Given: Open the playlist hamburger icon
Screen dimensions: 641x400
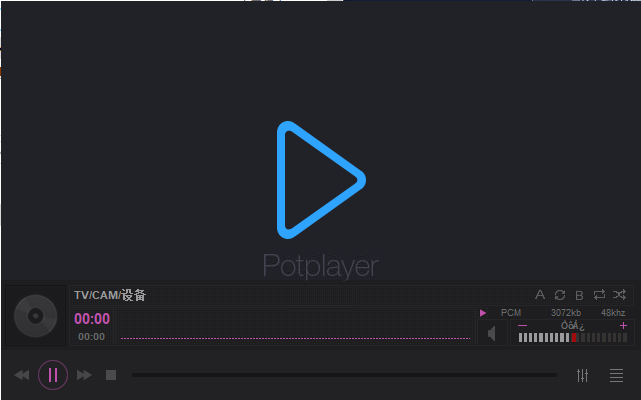Looking at the screenshot, I should click(616, 375).
